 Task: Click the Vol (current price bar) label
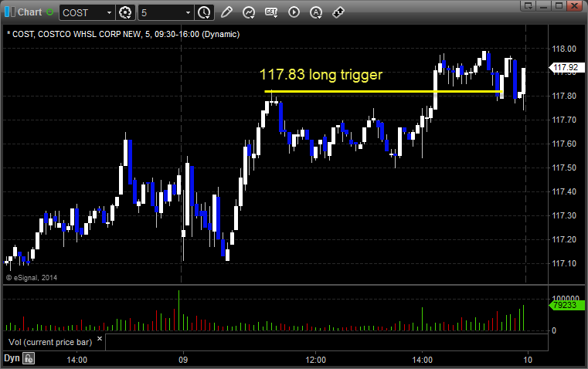(50, 342)
